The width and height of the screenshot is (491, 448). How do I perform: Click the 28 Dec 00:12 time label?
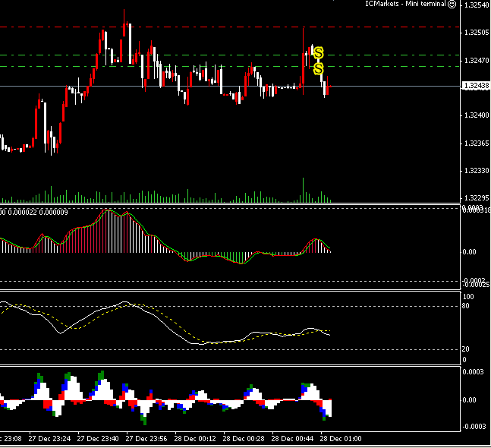click(195, 439)
